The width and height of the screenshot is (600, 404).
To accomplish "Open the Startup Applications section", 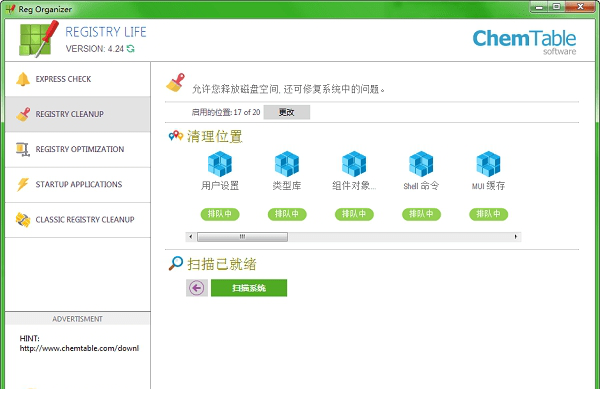I will (x=78, y=184).
